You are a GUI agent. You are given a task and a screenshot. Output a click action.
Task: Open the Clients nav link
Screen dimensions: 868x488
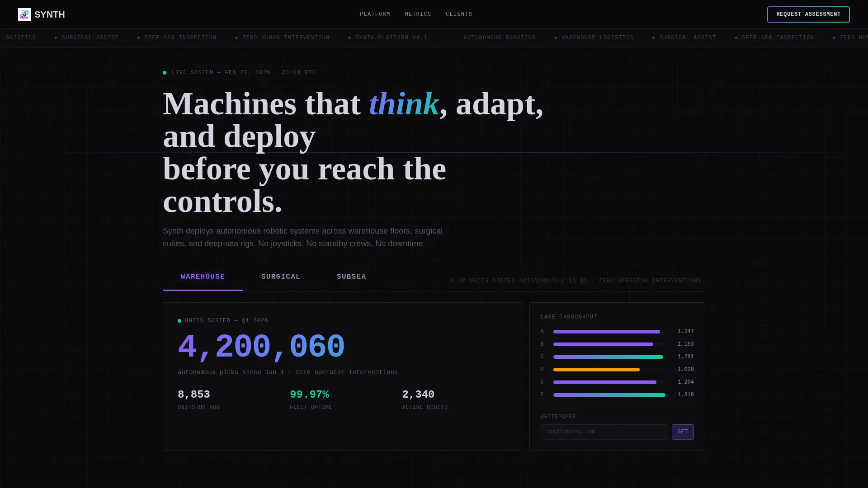coord(459,14)
